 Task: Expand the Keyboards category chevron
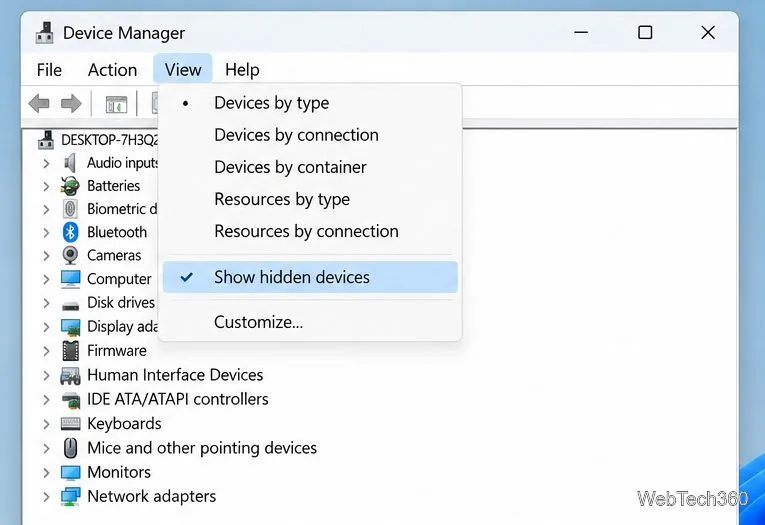[46, 424]
